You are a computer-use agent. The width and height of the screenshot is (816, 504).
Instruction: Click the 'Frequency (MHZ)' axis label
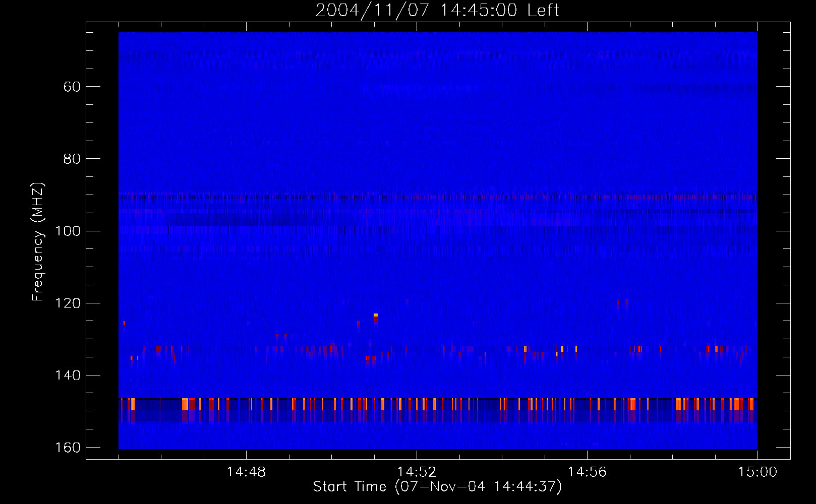pyautogui.click(x=38, y=242)
